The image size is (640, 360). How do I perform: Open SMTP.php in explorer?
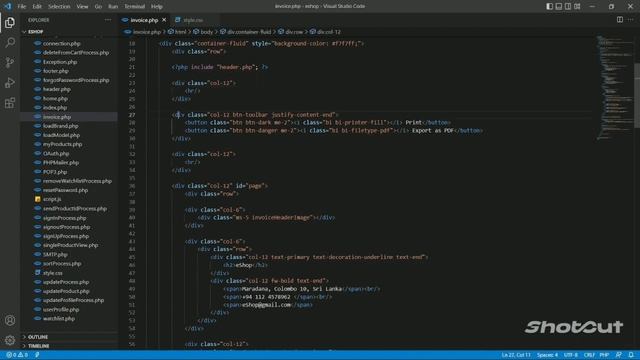55,254
